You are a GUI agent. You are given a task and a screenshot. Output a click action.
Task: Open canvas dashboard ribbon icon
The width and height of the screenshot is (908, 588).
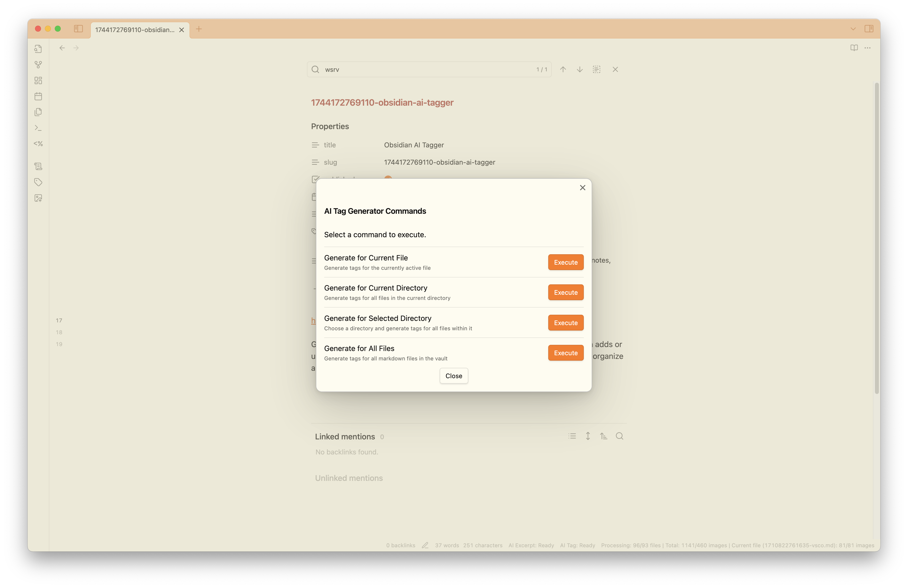(x=38, y=80)
